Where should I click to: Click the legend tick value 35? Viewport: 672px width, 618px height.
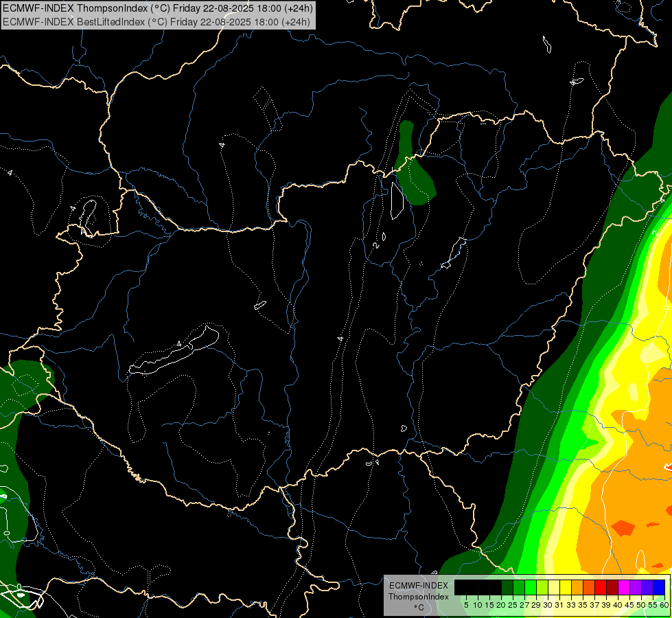583,605
